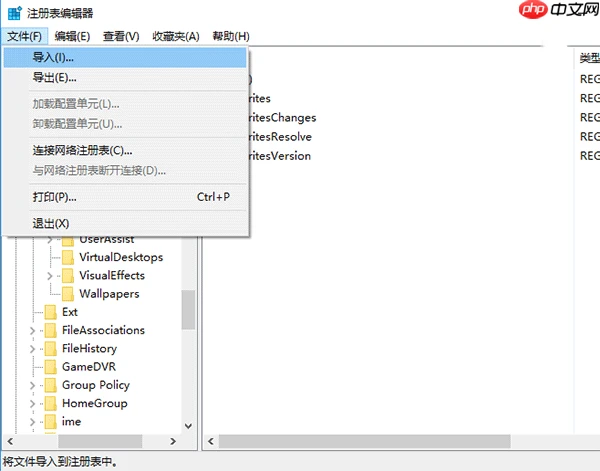600x471 pixels.
Task: Select the GameDVR key label
Action: 89,367
